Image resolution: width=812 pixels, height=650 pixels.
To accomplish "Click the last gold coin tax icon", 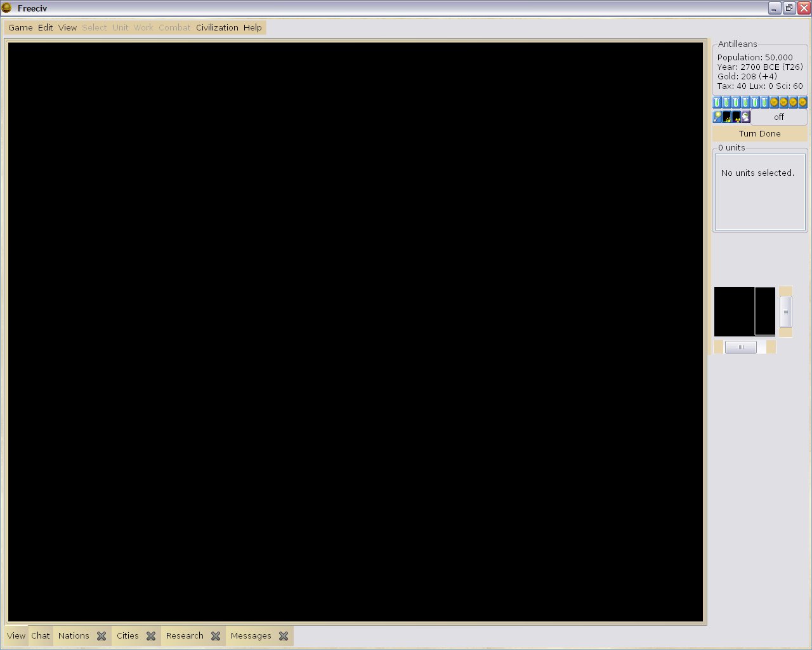I will tap(802, 102).
